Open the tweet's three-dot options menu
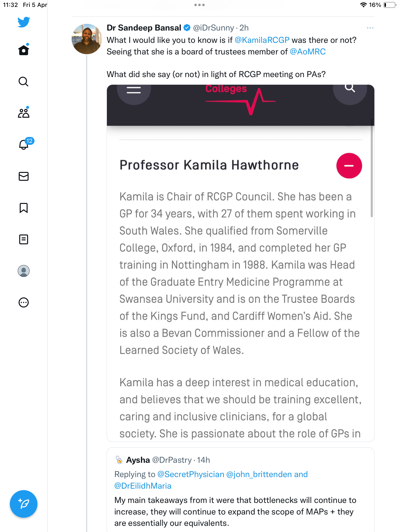Image resolution: width=399 pixels, height=532 pixels. click(x=370, y=28)
